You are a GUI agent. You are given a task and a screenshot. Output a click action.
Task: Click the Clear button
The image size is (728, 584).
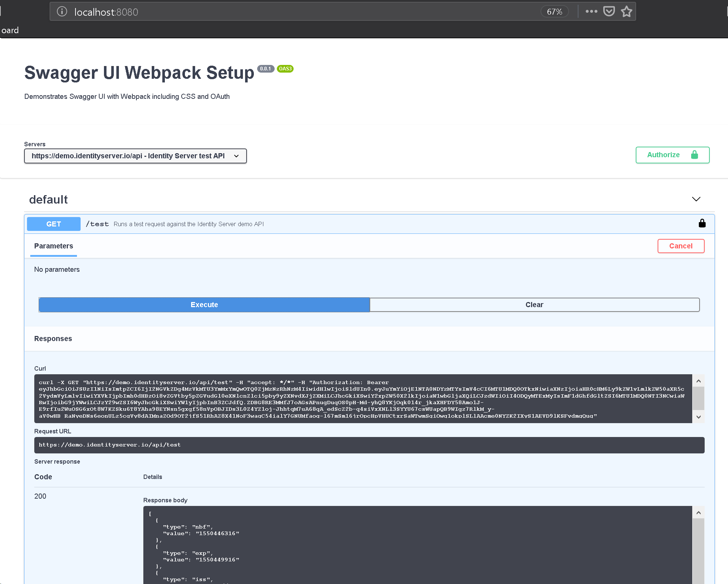tap(534, 305)
